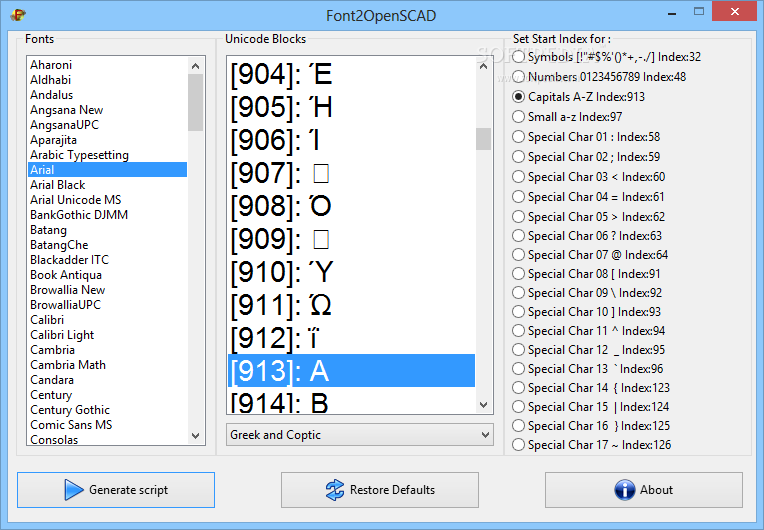
Task: Select the [910] glyph row
Action: pyautogui.click(x=351, y=272)
